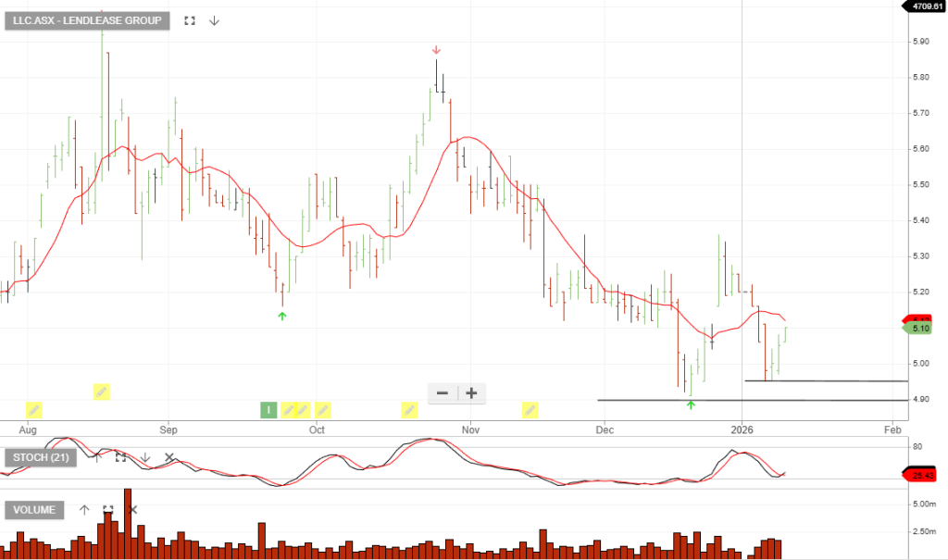Screen dimensions: 948x560
Task: Click the VOLUME indicator label
Action: [35, 510]
